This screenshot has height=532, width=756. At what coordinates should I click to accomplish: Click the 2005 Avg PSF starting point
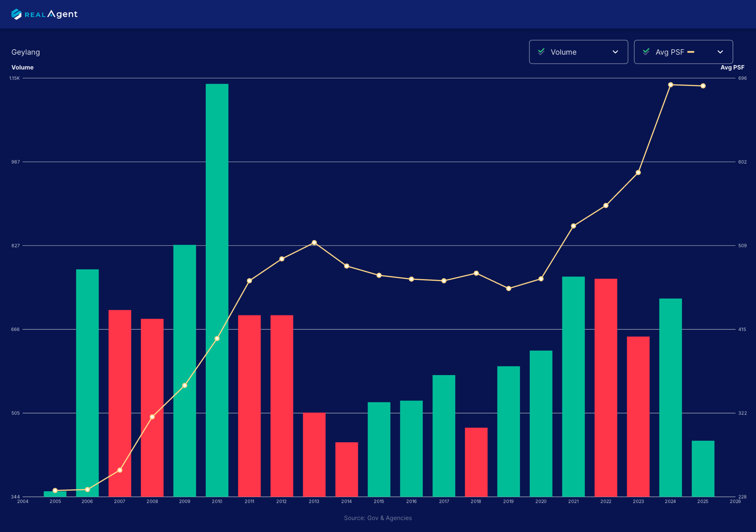[55, 491]
